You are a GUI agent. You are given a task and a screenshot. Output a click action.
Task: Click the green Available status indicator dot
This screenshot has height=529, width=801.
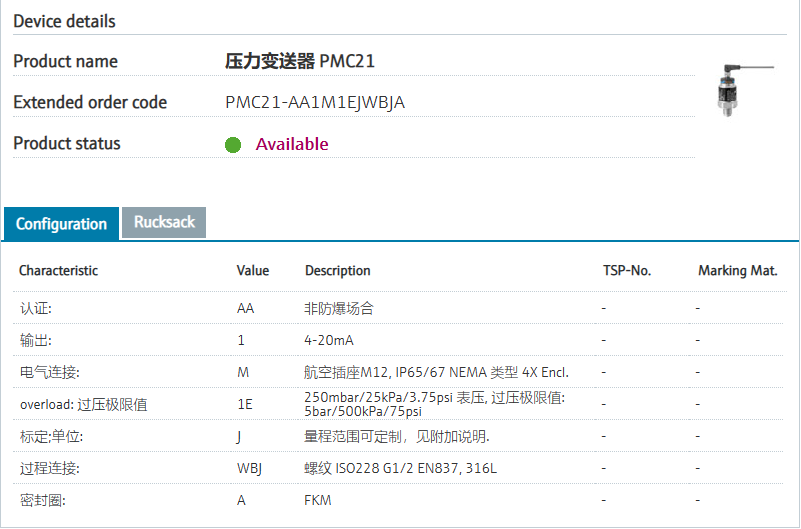click(x=233, y=145)
